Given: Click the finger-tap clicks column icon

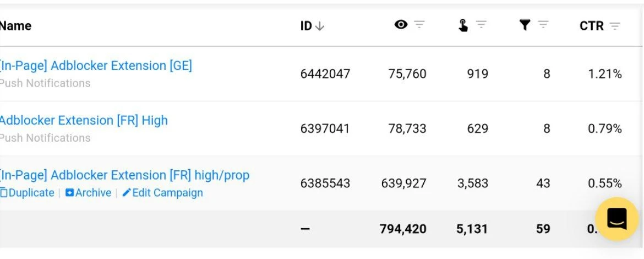Looking at the screenshot, I should click(463, 25).
